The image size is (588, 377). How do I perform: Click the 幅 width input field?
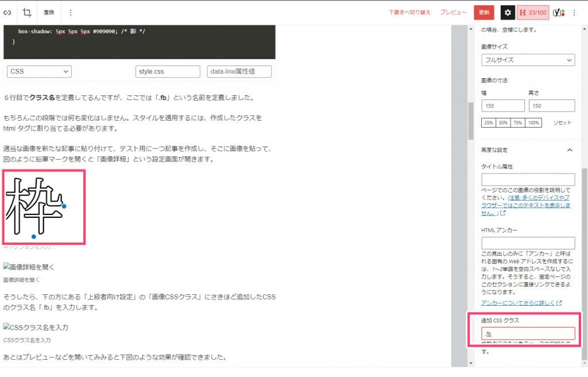click(x=503, y=106)
